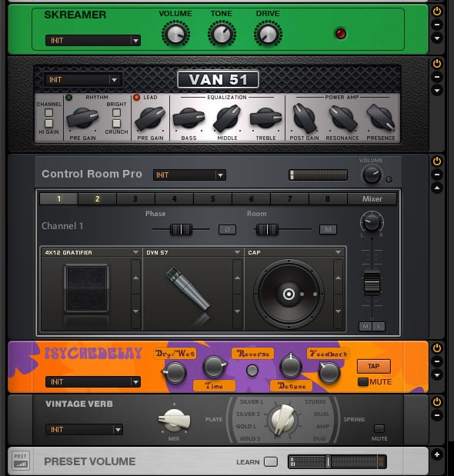Mute channel 1 with M button
The width and height of the screenshot is (454, 476).
tap(366, 326)
